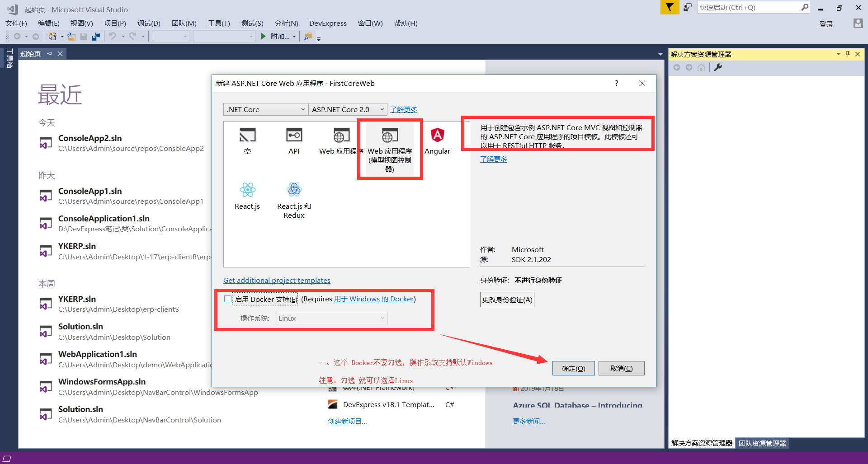Viewport: 868px width, 464px height.
Task: Enable the 启用 Docker 支持 checkbox
Action: click(x=228, y=299)
